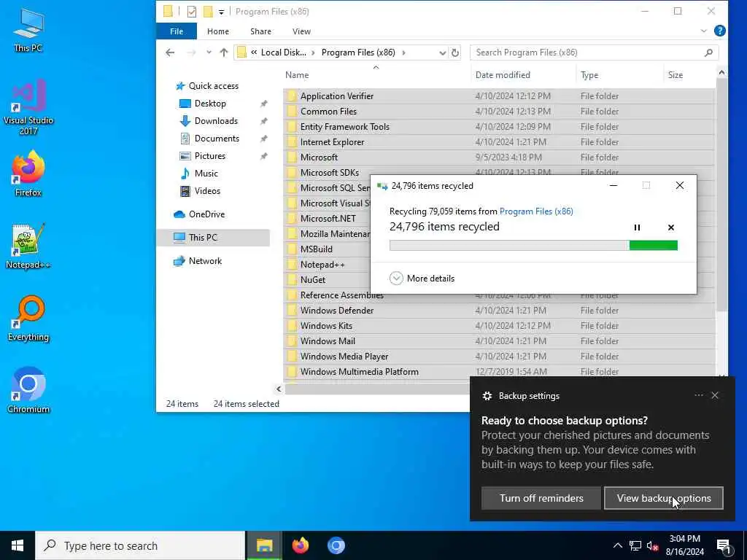The image size is (747, 560).
Task: Click the search magnifier in Explorer
Action: (x=708, y=52)
